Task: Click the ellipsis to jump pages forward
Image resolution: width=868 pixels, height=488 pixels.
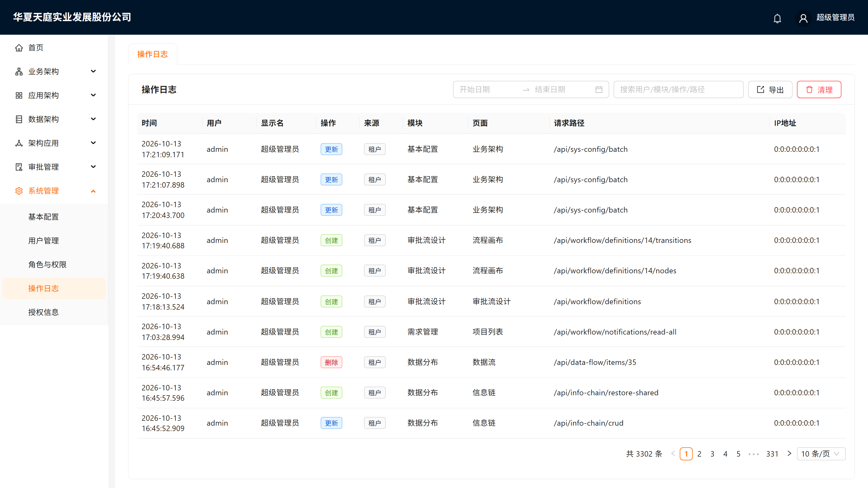Action: click(x=754, y=454)
